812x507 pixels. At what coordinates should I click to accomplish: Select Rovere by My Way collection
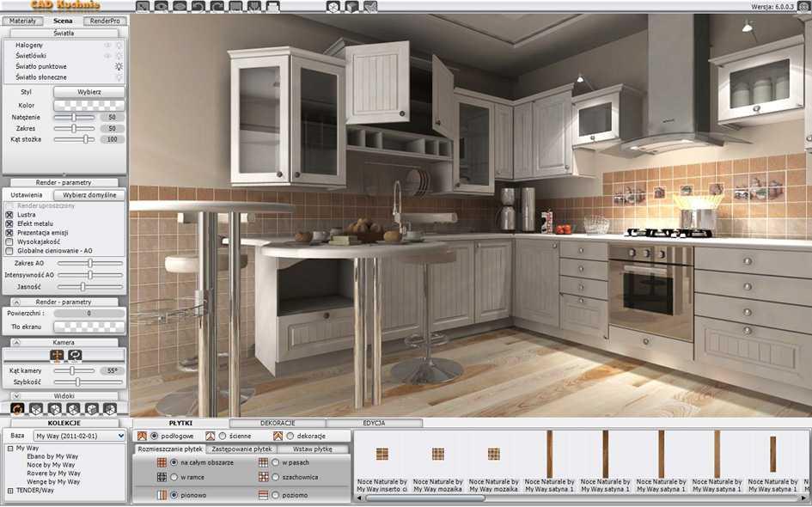coord(54,473)
